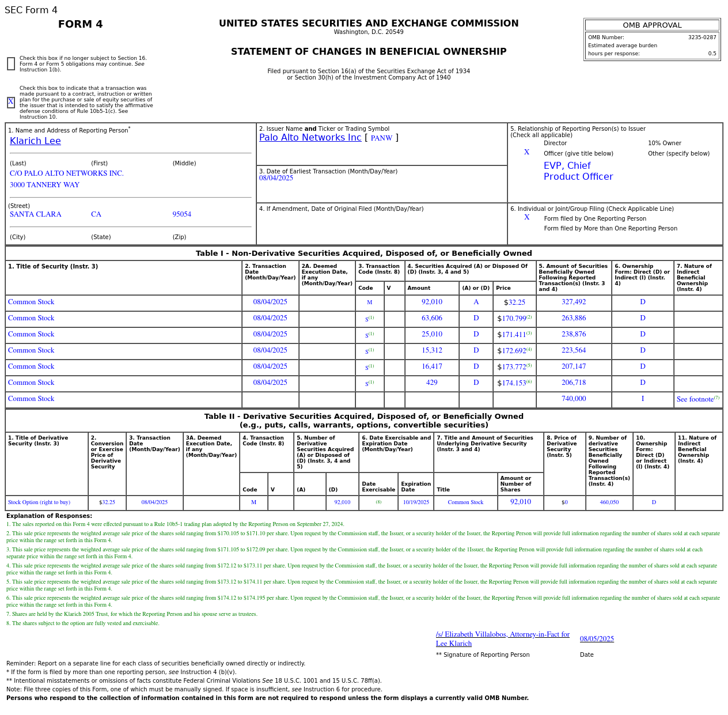Screen dimensions: 728x715
Task: Select the 207,147 owned amount
Action: point(574,366)
